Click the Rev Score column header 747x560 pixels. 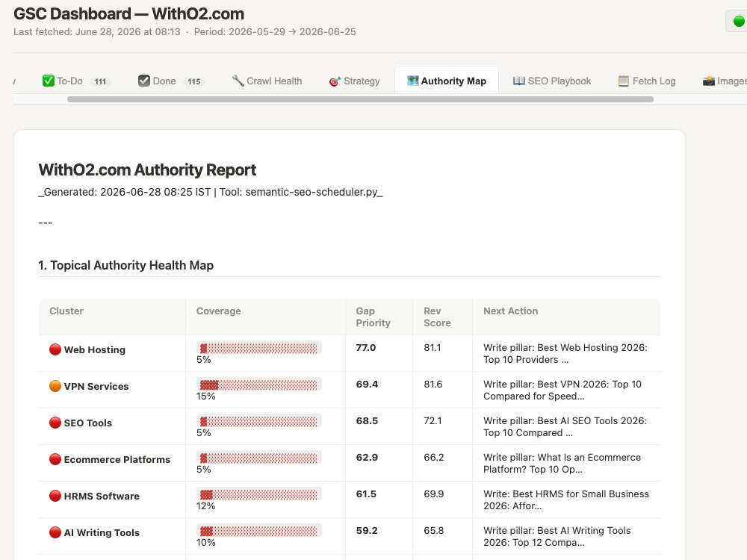click(x=437, y=317)
